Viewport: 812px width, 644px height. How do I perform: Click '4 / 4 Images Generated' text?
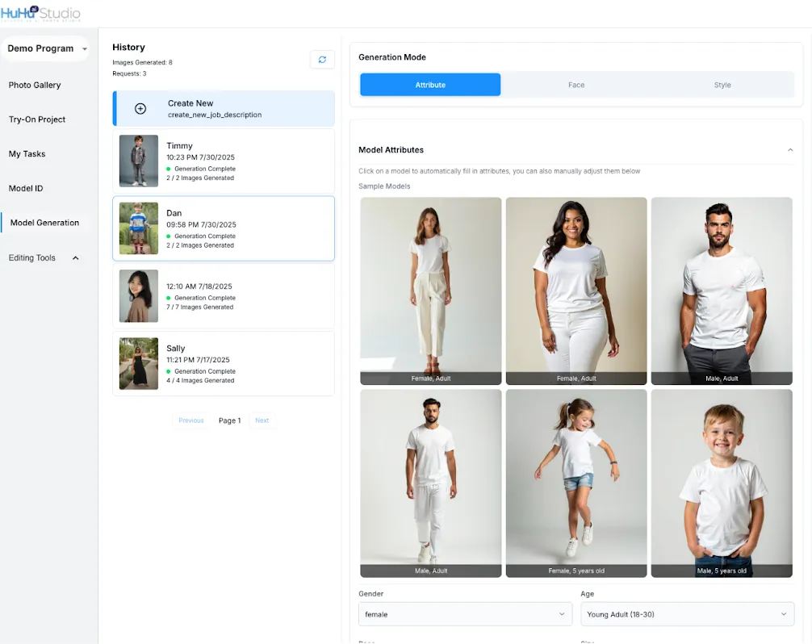pos(200,380)
